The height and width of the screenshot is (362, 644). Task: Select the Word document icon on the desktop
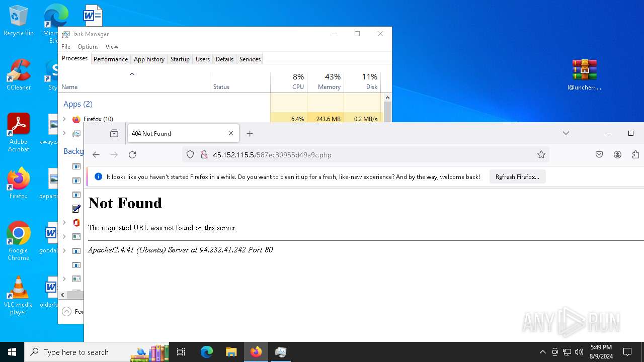tap(93, 16)
